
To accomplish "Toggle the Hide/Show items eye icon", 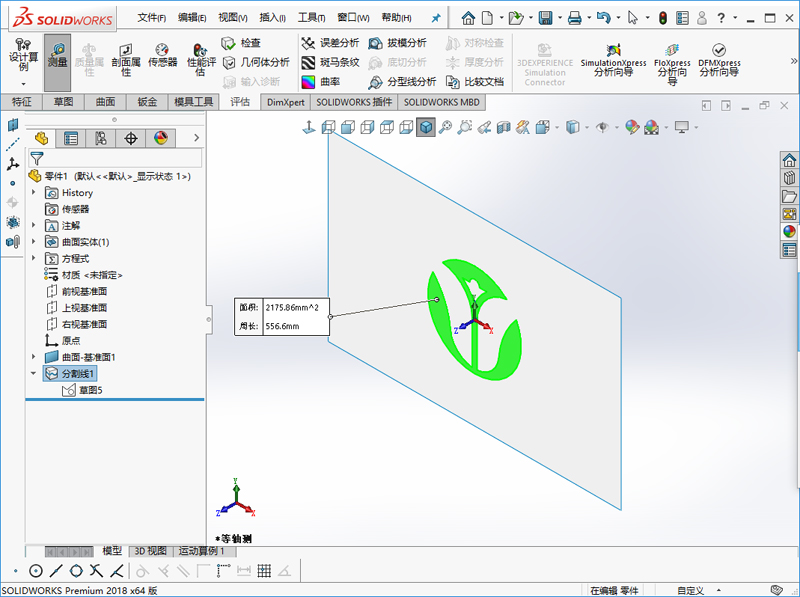I will [602, 127].
